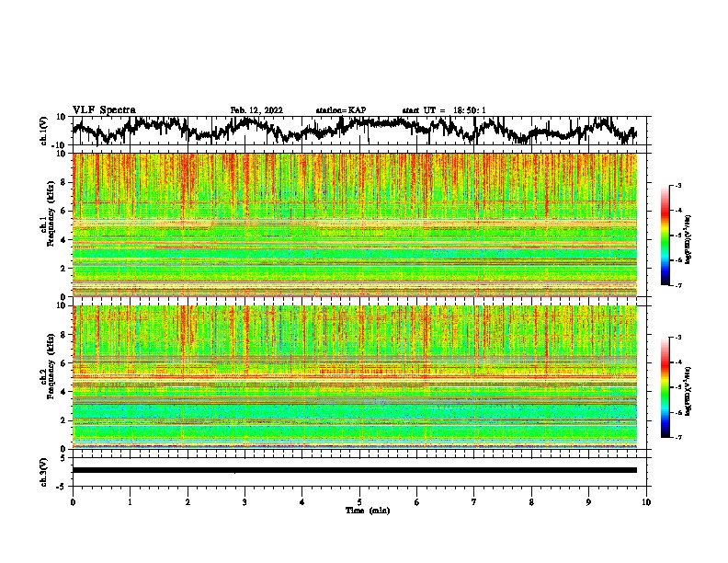Select the 'start UT = 18:50: 1' text
728x563 pixels.
click(x=444, y=110)
